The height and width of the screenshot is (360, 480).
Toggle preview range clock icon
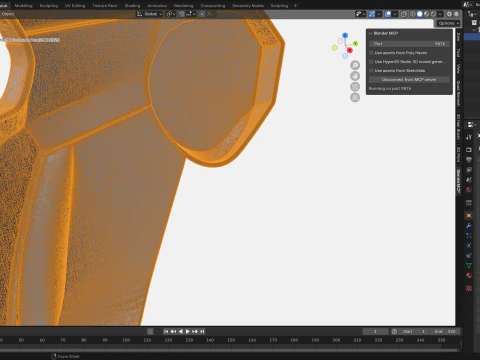click(394, 331)
